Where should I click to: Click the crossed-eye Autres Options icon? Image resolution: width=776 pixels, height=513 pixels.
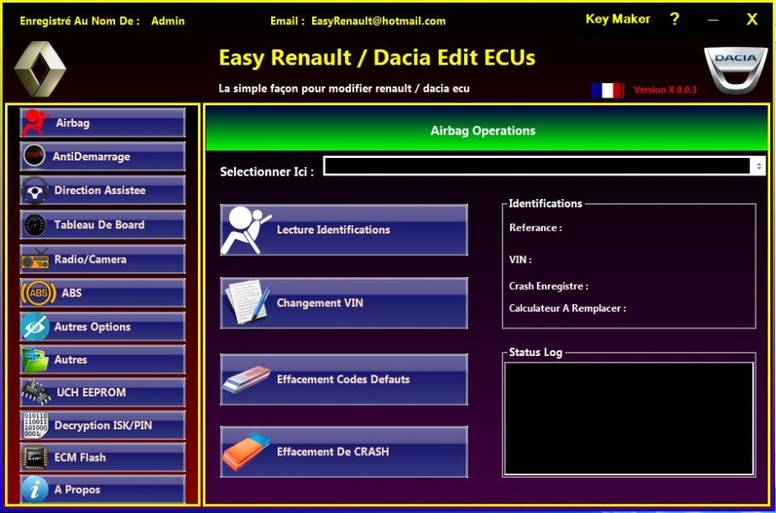click(x=35, y=326)
